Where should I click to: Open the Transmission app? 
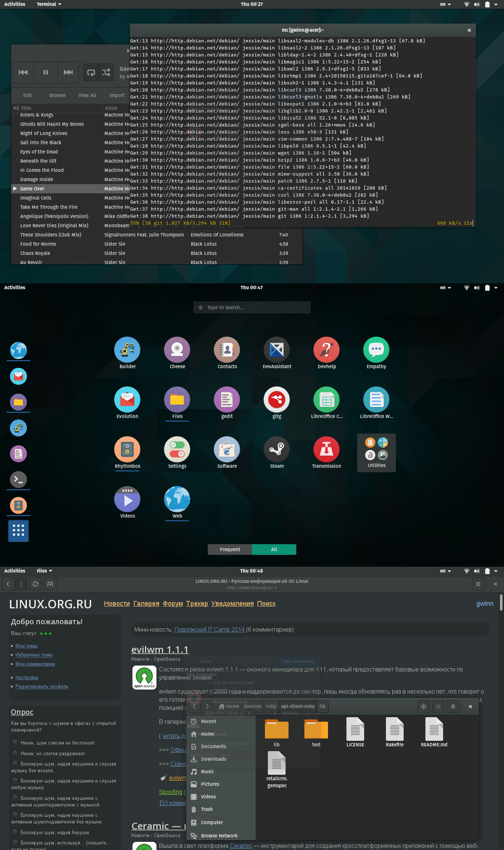327,453
